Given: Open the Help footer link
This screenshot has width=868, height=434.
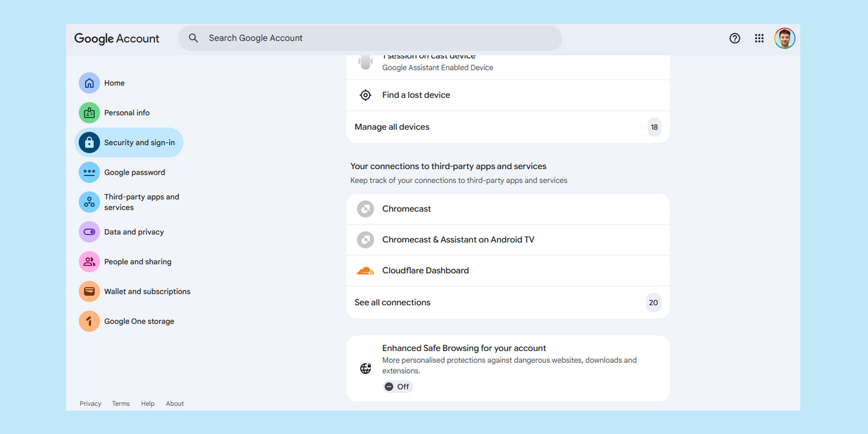Looking at the screenshot, I should click(x=148, y=404).
